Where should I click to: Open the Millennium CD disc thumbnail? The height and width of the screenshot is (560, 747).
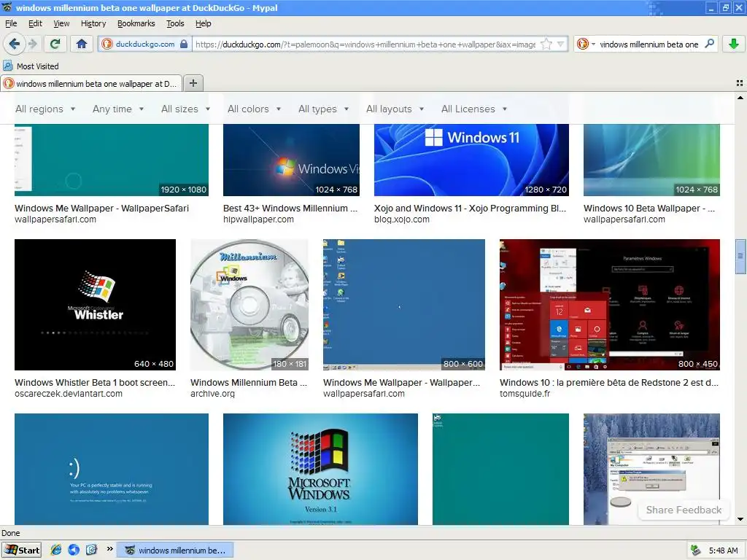point(249,305)
